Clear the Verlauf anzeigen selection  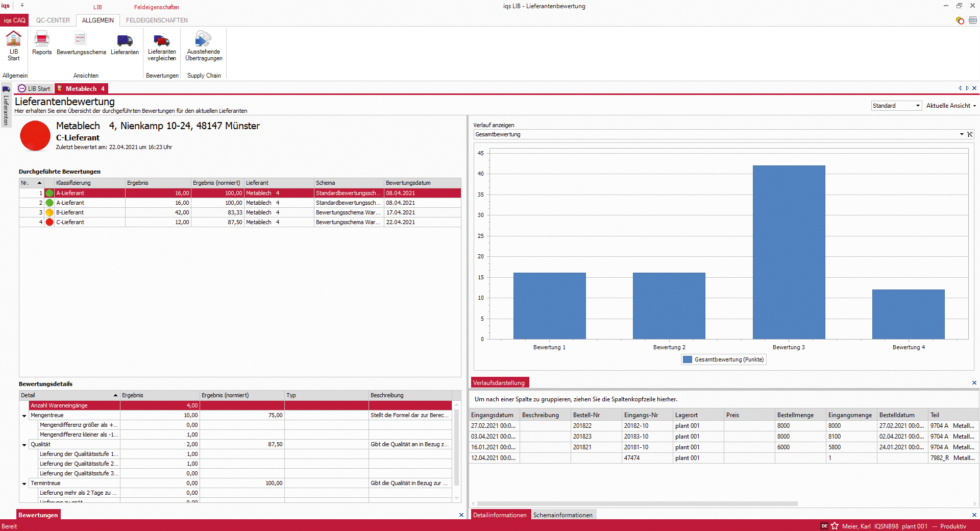[970, 134]
